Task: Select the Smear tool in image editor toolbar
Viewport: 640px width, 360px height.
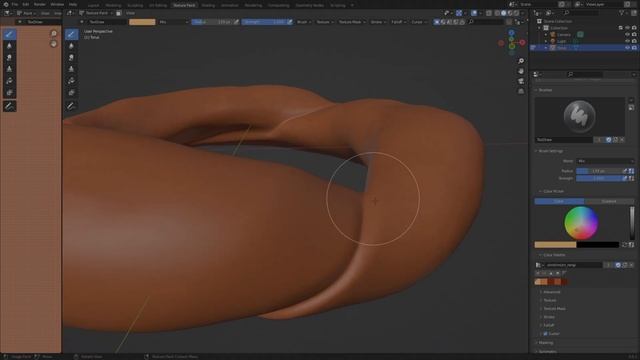Action: pyautogui.click(x=9, y=58)
